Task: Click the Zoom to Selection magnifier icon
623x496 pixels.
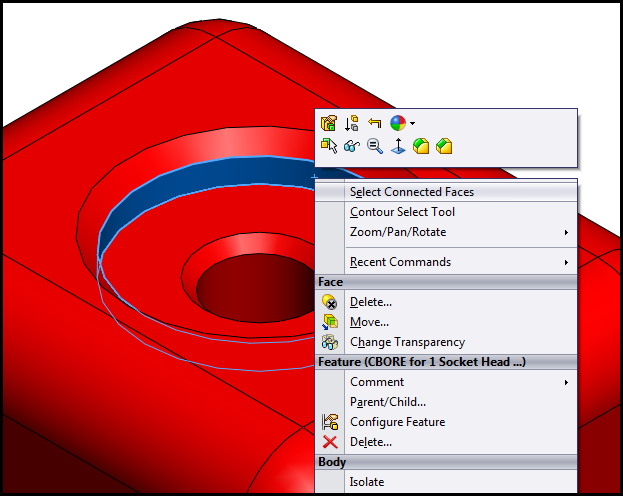Action: 375,146
